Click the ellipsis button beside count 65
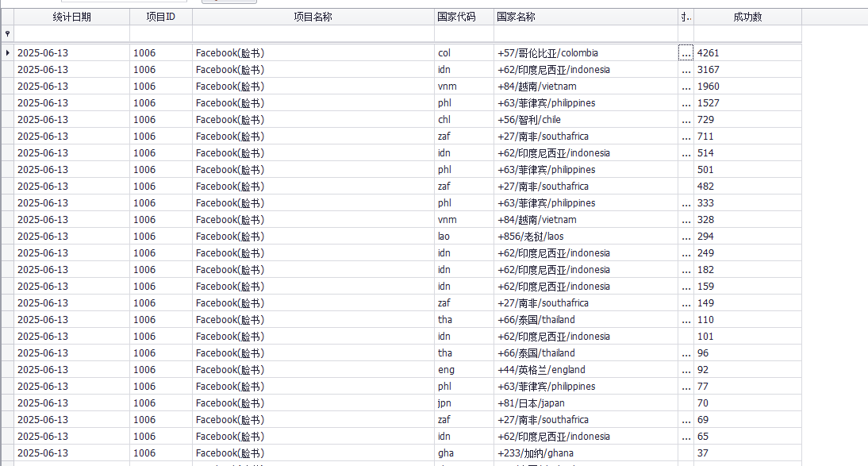 [686, 436]
